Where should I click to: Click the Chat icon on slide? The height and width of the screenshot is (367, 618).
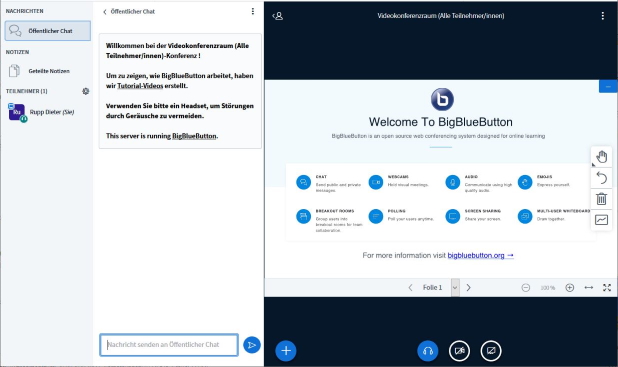[303, 182]
